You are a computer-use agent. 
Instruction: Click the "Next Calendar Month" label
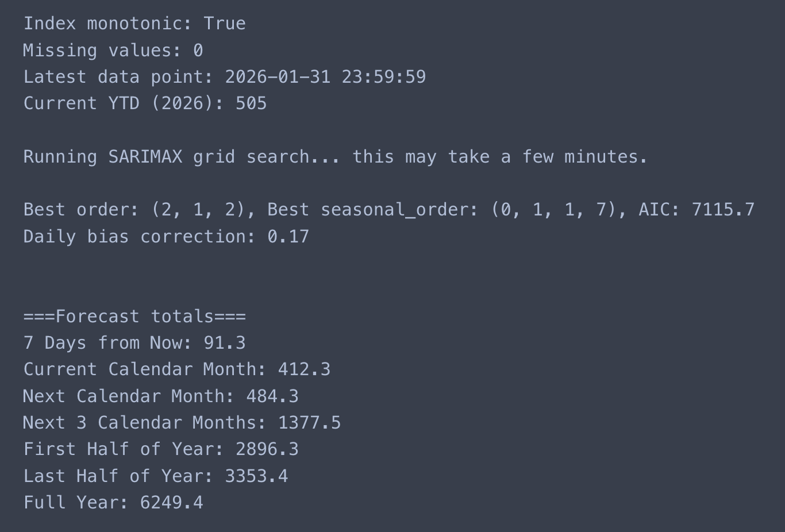click(128, 396)
